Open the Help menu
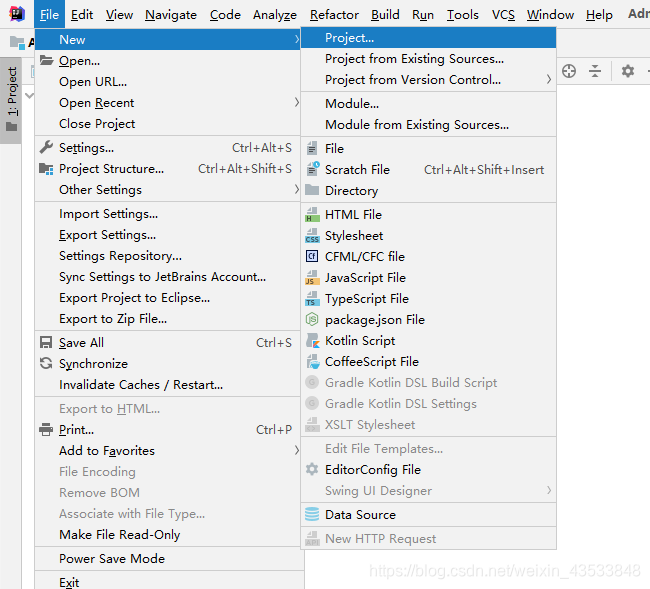The height and width of the screenshot is (589, 650). 599,15
